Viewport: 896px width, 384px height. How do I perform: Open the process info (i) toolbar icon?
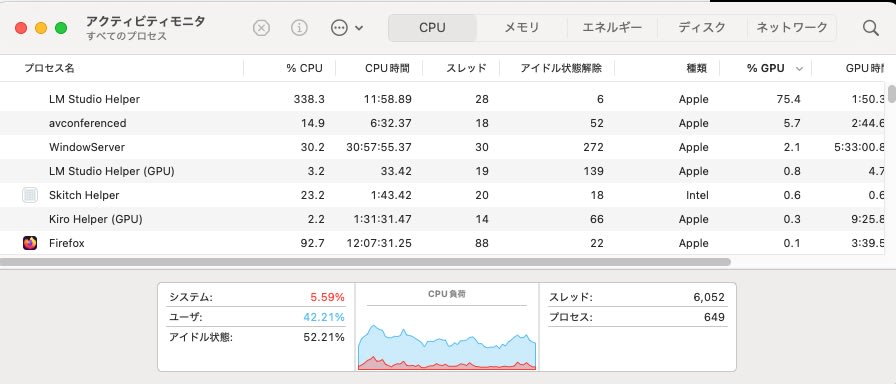click(x=299, y=27)
